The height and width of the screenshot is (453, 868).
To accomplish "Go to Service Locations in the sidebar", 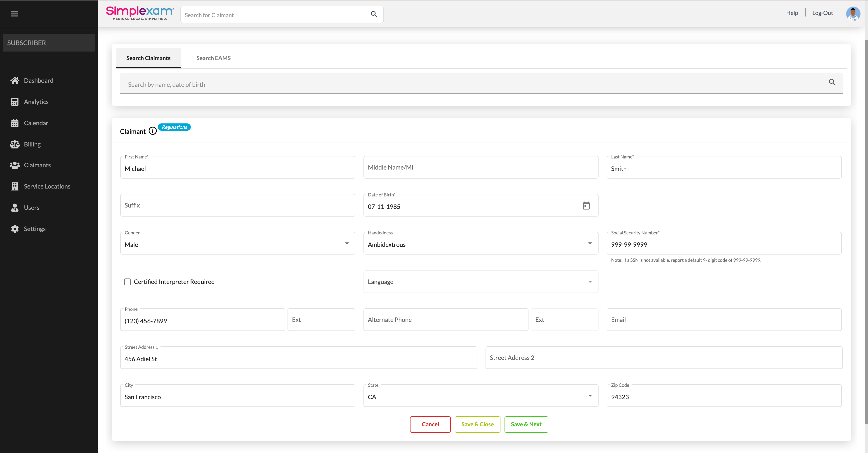I will click(x=47, y=186).
